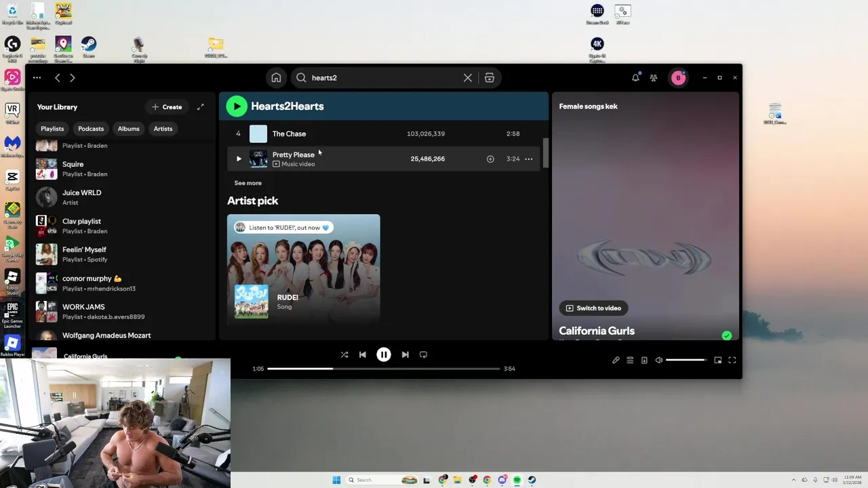
Task: Play Hearts2Hearts with green play button
Action: 237,106
